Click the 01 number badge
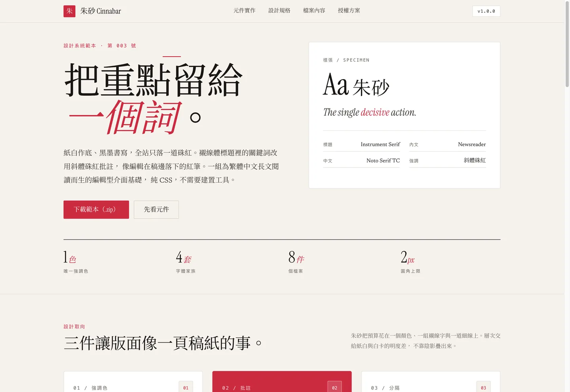Image resolution: width=570 pixels, height=392 pixels. coord(186,387)
